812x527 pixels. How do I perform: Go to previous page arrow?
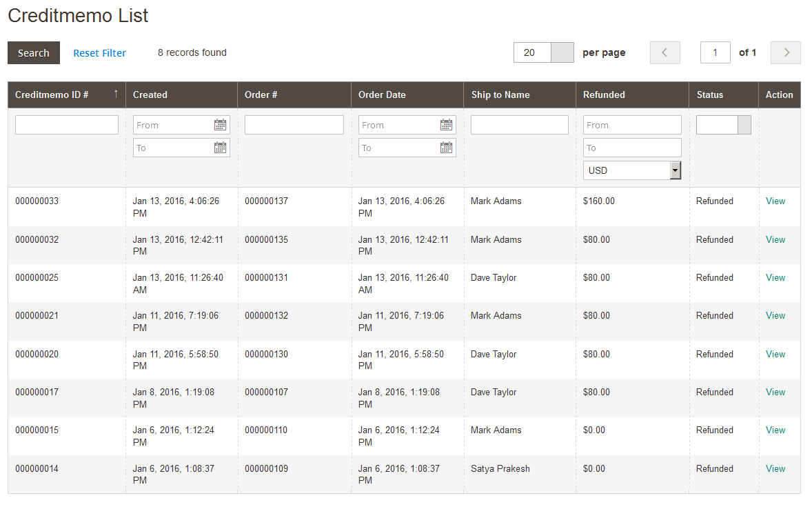click(664, 53)
